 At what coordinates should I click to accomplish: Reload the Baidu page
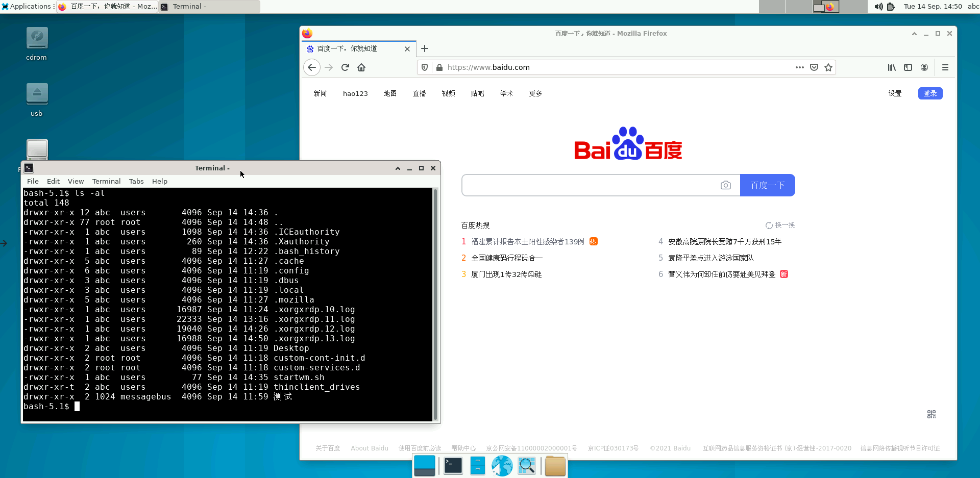(x=345, y=67)
